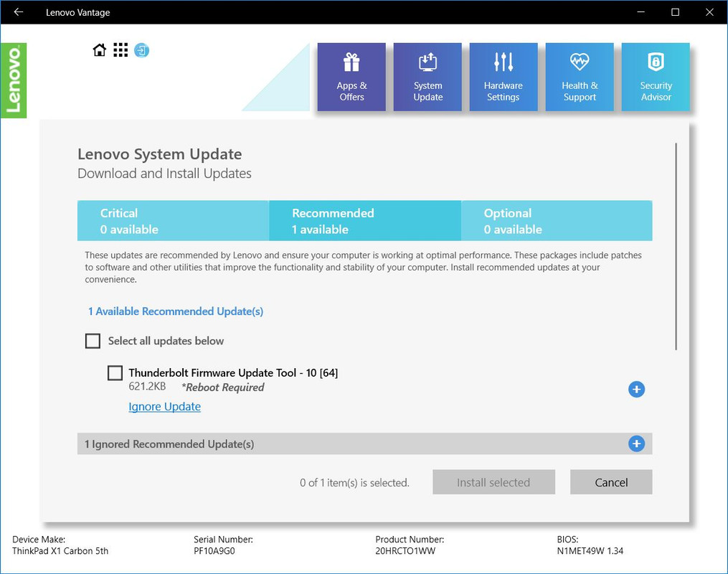Open the Home icon
This screenshot has width=728, height=574.
(x=100, y=50)
